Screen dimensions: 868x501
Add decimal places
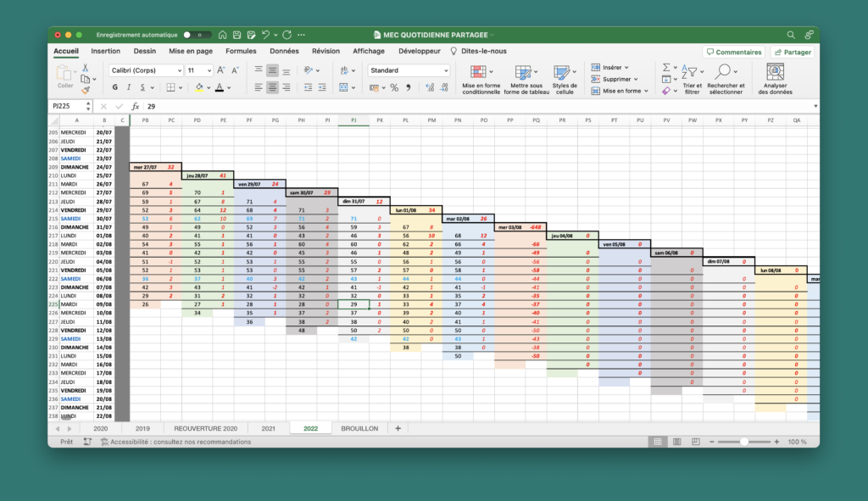[x=430, y=87]
